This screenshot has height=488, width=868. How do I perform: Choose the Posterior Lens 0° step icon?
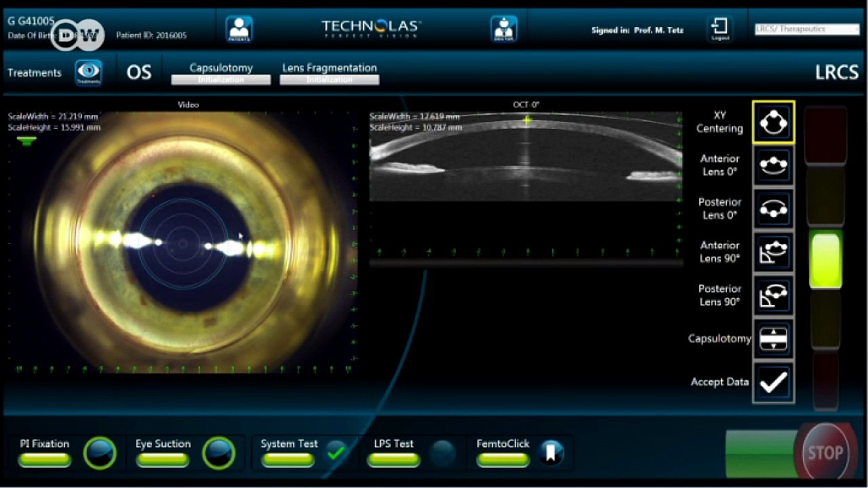[x=773, y=209]
